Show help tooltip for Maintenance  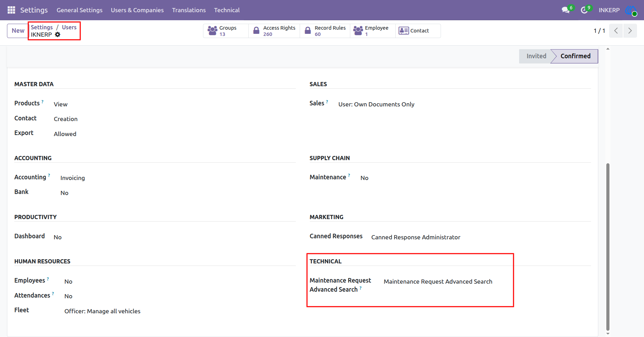point(349,175)
